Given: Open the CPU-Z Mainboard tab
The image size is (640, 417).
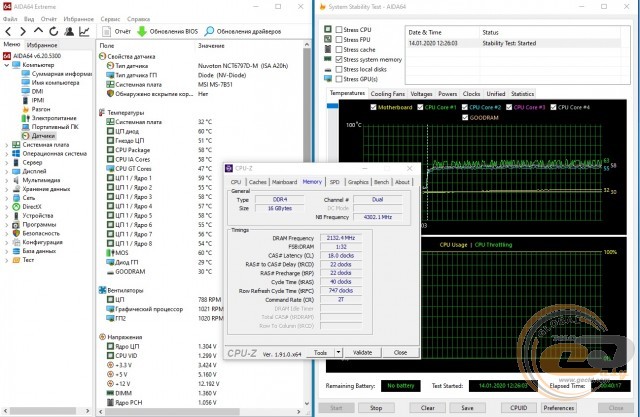Looking at the screenshot, I should (284, 182).
